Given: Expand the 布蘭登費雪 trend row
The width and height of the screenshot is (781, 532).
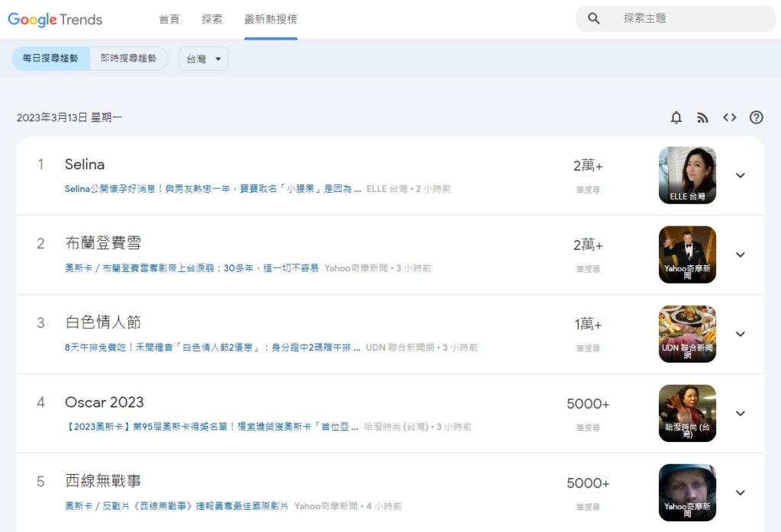Looking at the screenshot, I should point(741,255).
